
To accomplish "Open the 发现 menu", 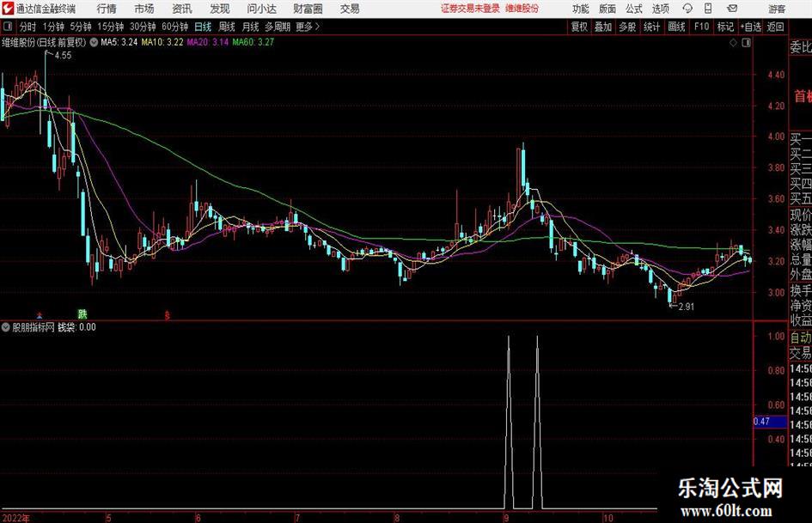I will point(220,9).
